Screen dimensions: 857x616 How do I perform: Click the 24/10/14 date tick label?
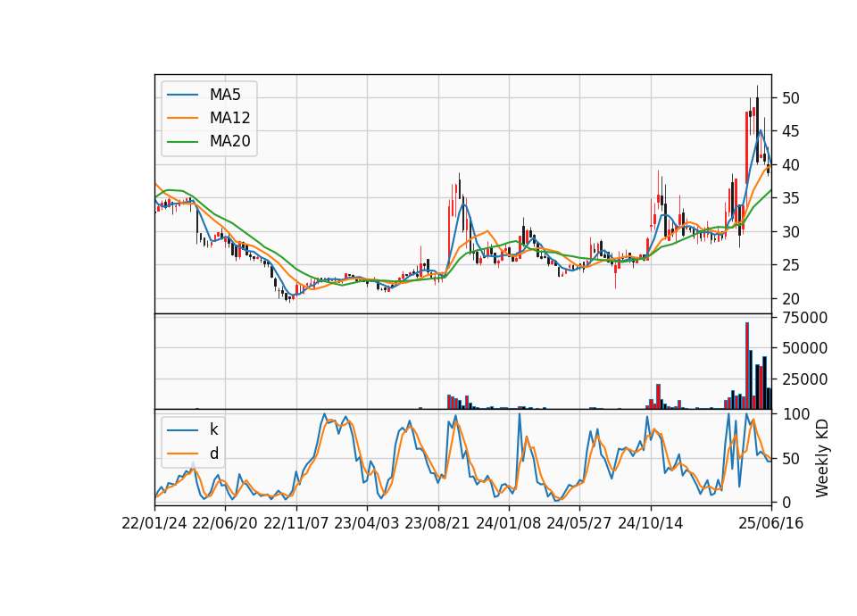[x=651, y=523]
